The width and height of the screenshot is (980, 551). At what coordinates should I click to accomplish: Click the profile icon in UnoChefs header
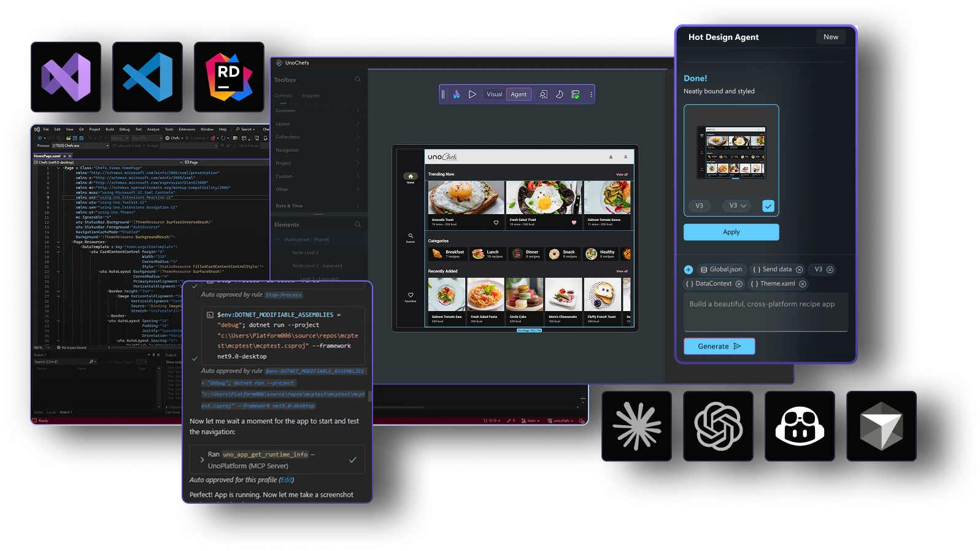[611, 157]
